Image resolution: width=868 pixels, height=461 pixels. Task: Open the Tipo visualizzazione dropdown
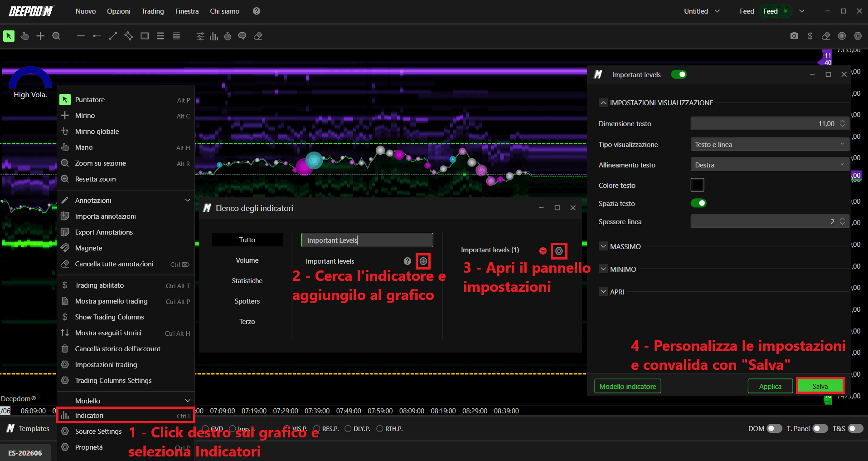click(x=770, y=144)
